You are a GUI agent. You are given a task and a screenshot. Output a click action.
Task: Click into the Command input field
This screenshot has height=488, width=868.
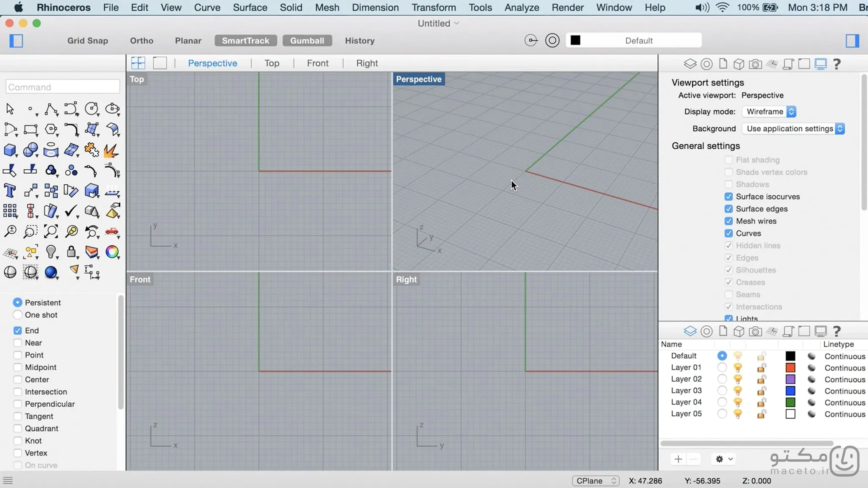[x=63, y=87]
